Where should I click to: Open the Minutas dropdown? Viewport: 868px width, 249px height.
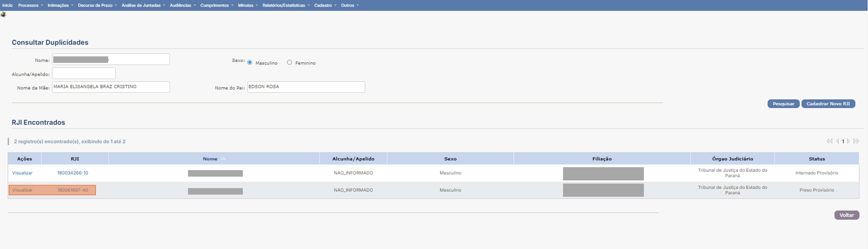click(248, 5)
